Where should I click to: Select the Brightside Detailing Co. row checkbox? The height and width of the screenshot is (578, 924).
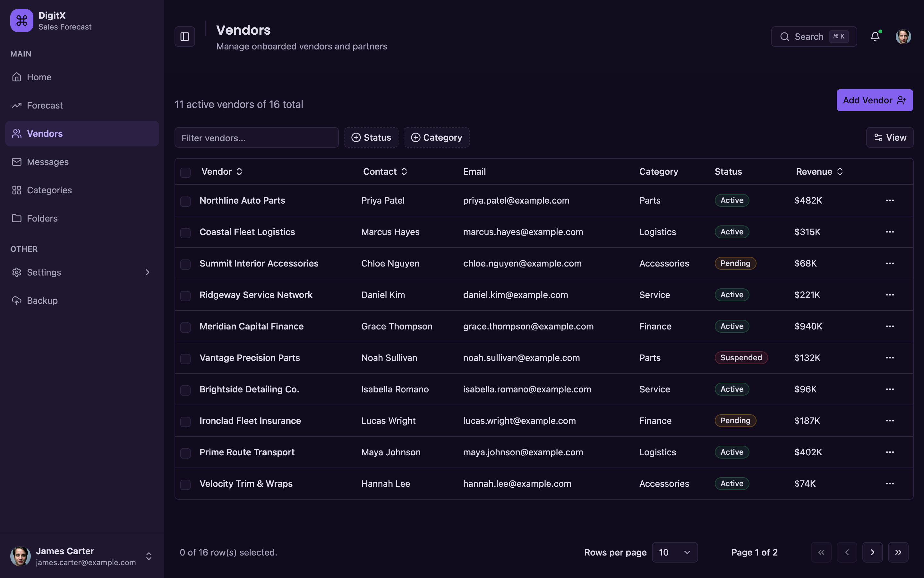185,390
